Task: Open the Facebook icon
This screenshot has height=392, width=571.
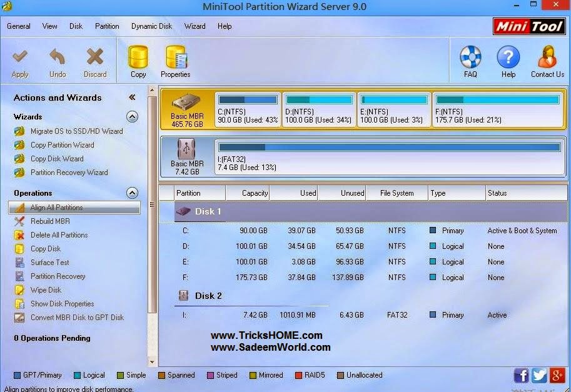Action: pyautogui.click(x=521, y=375)
